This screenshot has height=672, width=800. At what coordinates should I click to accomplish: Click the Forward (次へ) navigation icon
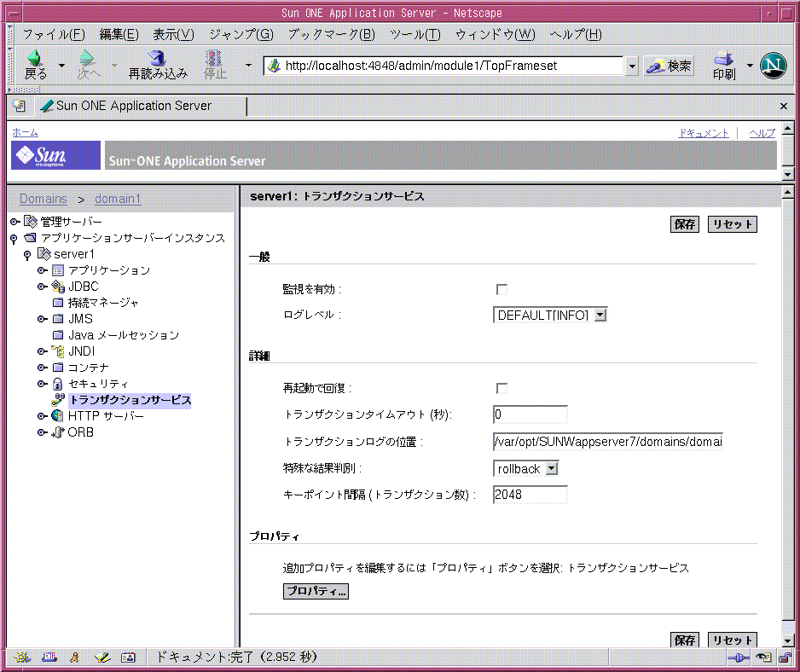pyautogui.click(x=87, y=59)
